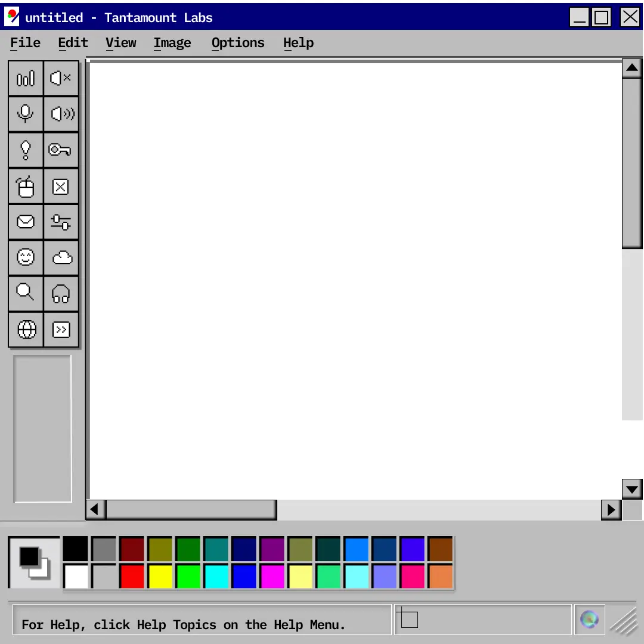Pick the orange color swatch
The height and width of the screenshot is (644, 644).
(441, 576)
